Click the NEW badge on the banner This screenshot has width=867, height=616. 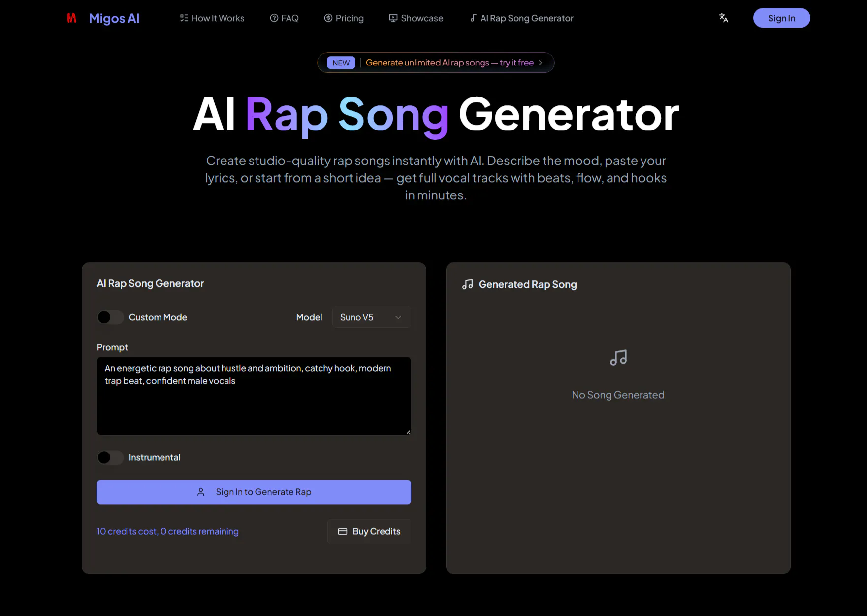tap(341, 63)
